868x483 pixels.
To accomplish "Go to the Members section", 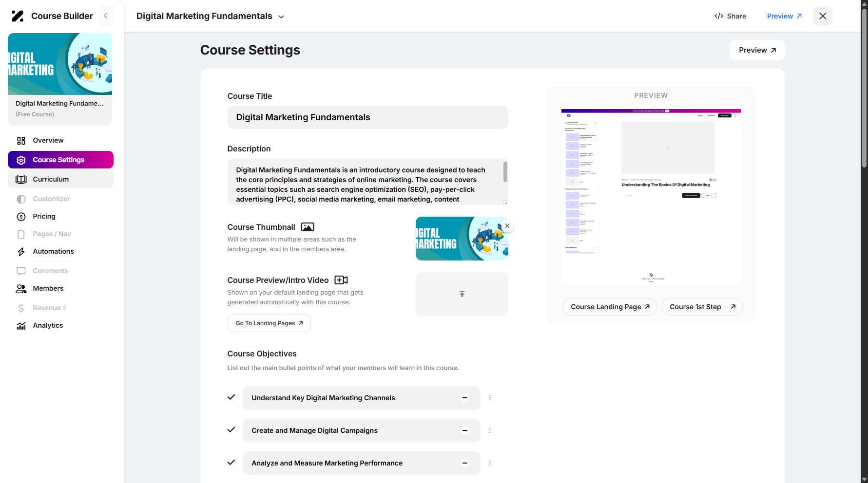I will point(60,288).
